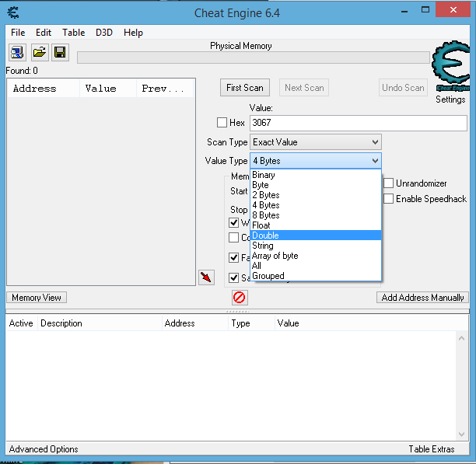
Task: Click the Cheat Engine logo for Settings
Action: [450, 71]
